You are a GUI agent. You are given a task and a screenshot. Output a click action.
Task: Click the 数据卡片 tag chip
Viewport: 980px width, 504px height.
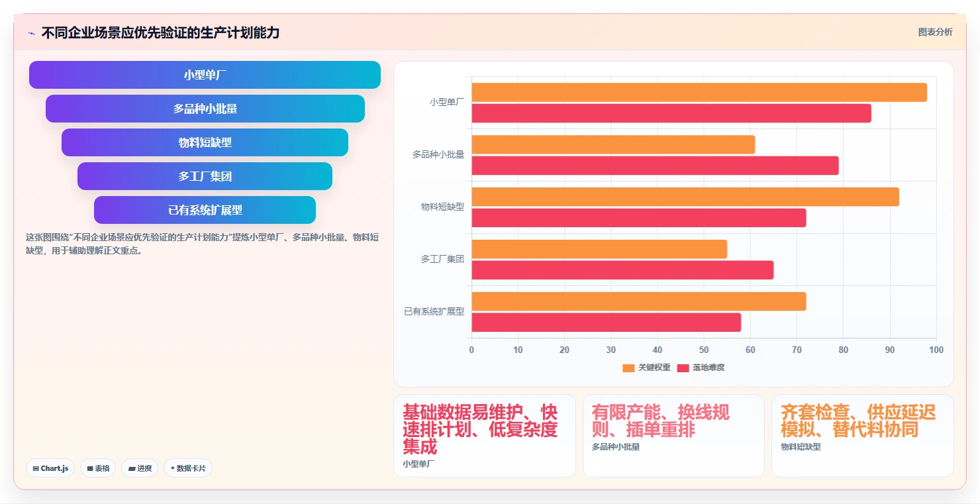click(x=188, y=468)
